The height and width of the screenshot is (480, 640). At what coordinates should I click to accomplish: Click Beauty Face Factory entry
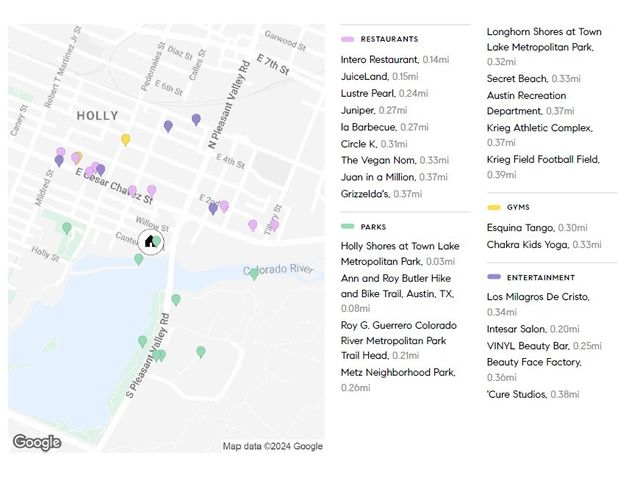pos(534,370)
